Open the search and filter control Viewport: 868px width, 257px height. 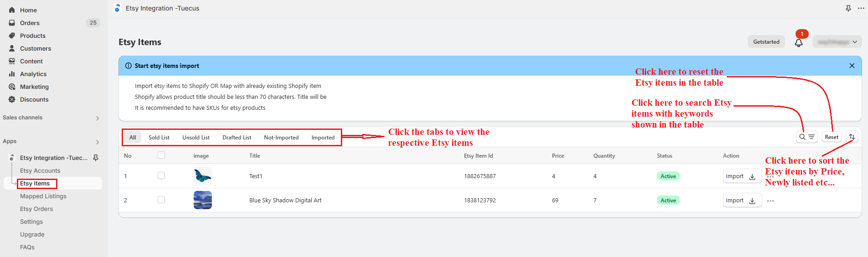(x=807, y=137)
